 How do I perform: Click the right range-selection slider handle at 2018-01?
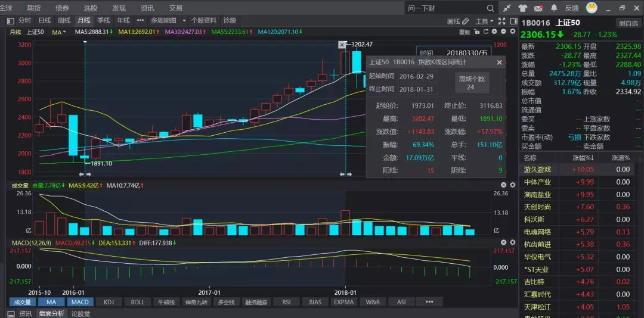pyautogui.click(x=345, y=174)
